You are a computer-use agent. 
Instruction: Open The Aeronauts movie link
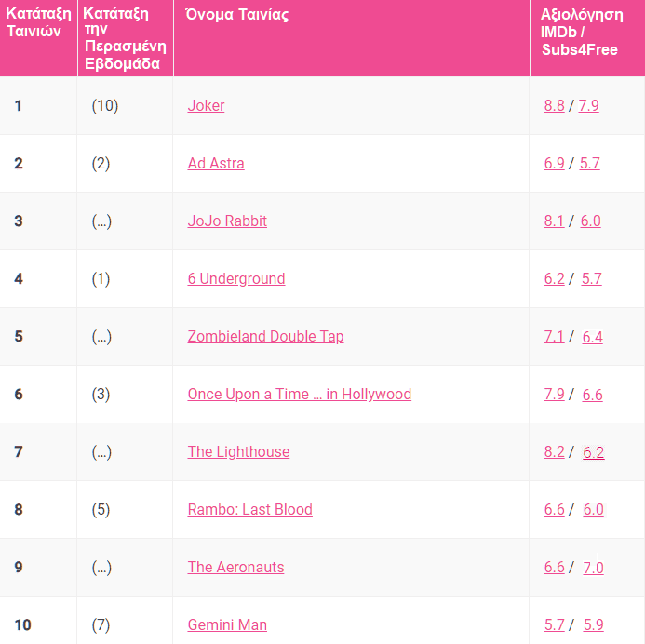click(x=235, y=567)
